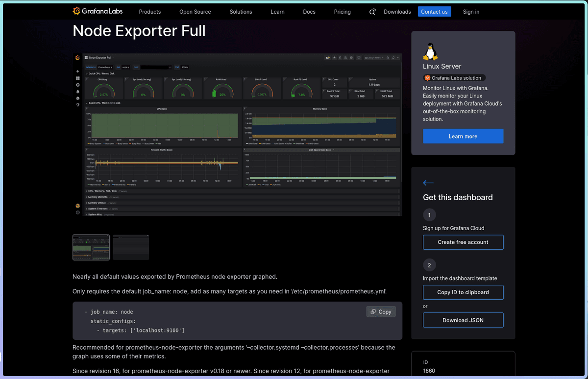Open the Solutions menu

[x=241, y=12]
